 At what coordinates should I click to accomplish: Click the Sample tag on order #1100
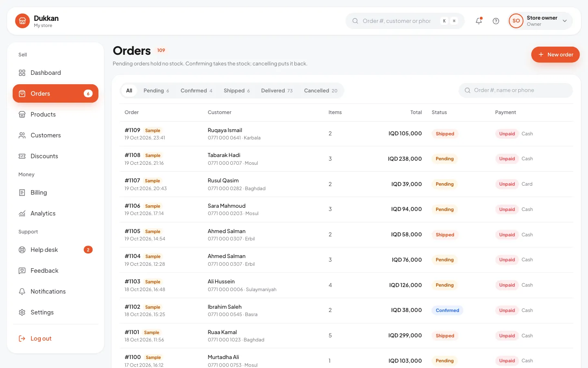(x=153, y=358)
